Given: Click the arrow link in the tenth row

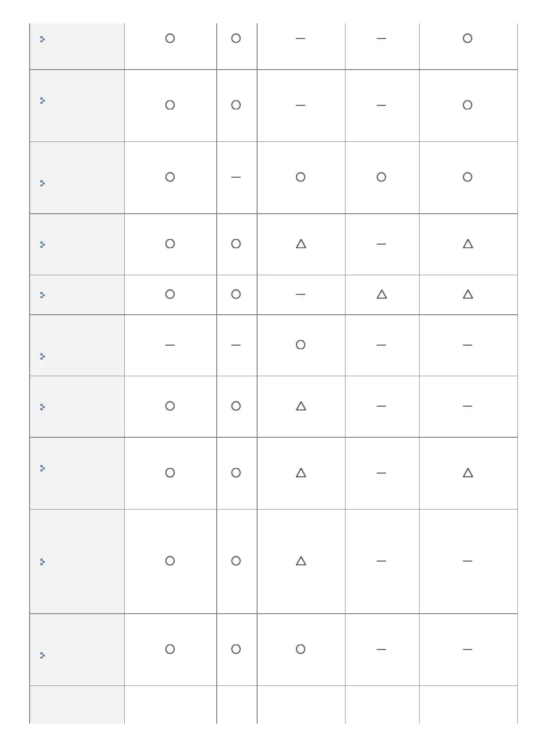Looking at the screenshot, I should (43, 655).
